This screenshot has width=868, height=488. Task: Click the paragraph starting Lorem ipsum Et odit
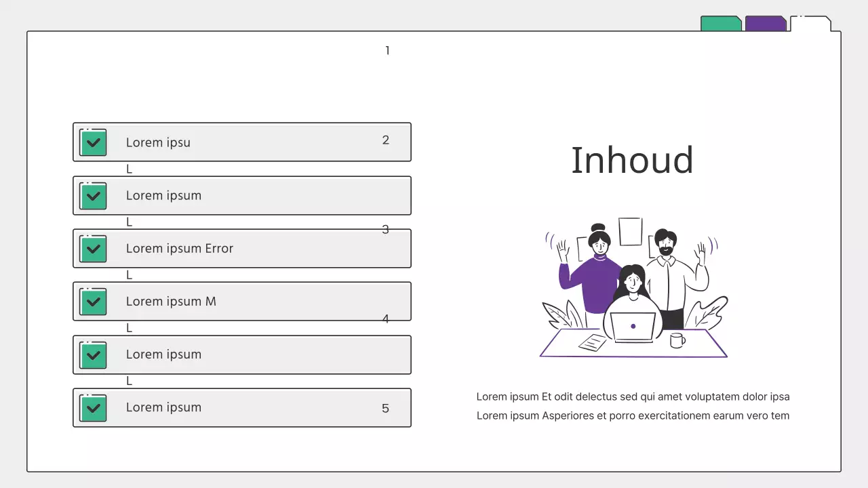[633, 396]
